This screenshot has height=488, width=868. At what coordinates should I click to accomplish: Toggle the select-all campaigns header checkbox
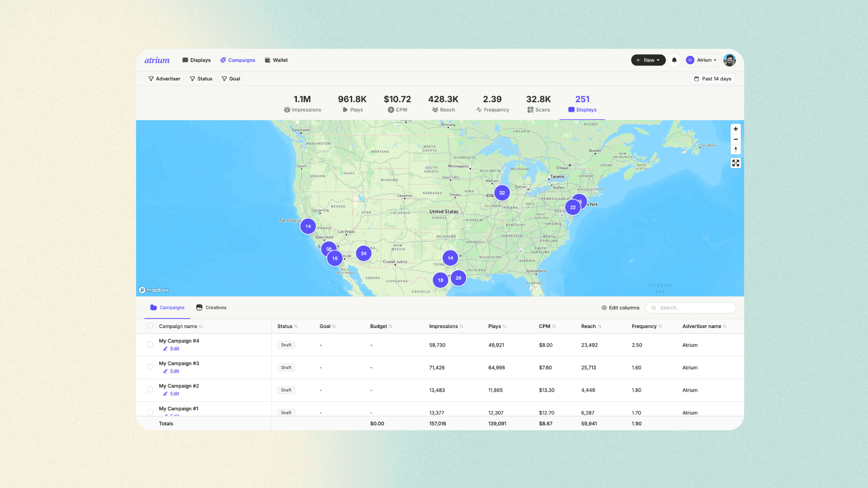(150, 326)
